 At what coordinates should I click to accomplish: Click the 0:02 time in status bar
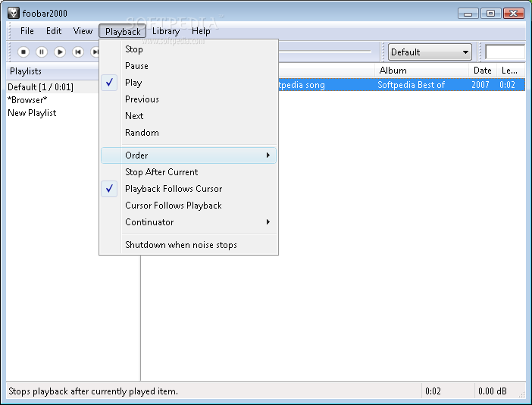[433, 391]
